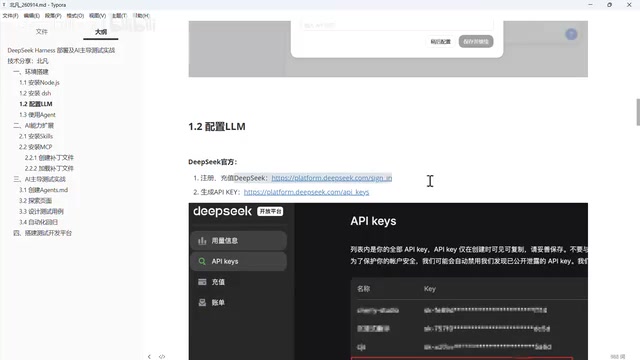The height and width of the screenshot is (360, 640).
Task: Minimize the Typora window
Action: coord(590,4)
